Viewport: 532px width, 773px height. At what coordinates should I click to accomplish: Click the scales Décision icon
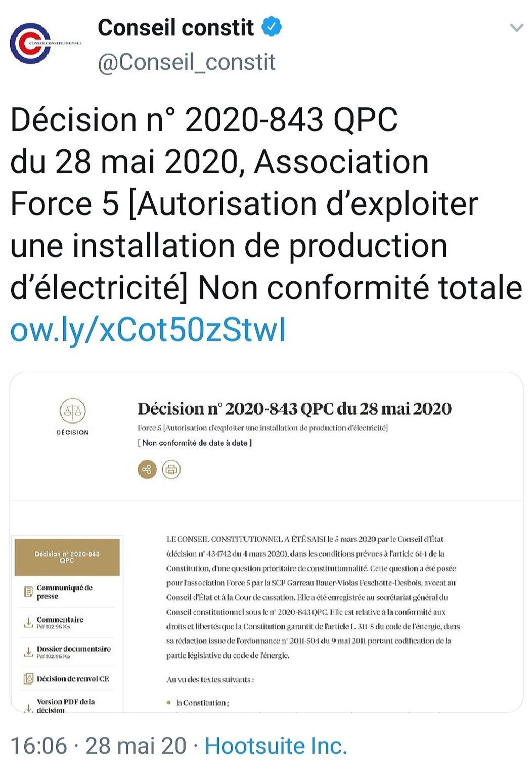tap(72, 411)
